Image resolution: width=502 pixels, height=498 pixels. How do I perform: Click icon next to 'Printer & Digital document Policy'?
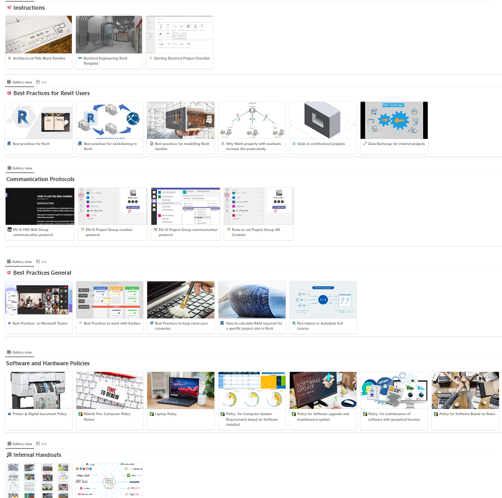(x=9, y=414)
